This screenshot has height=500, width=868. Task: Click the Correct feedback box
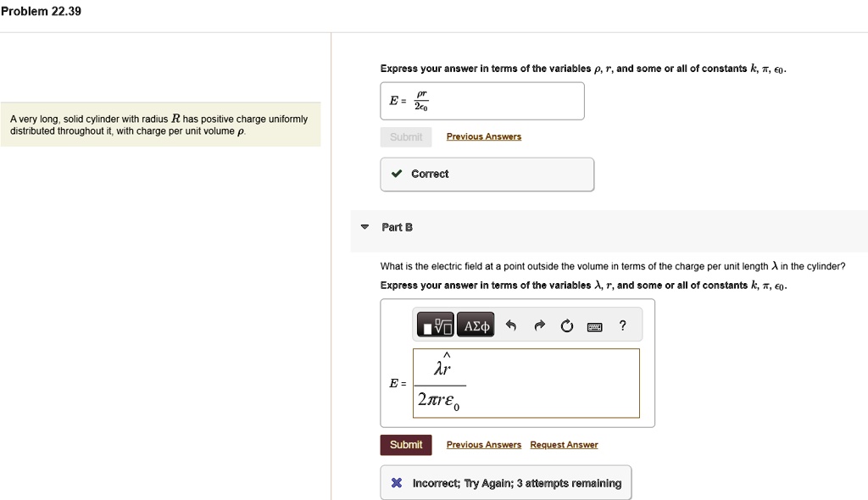(487, 174)
